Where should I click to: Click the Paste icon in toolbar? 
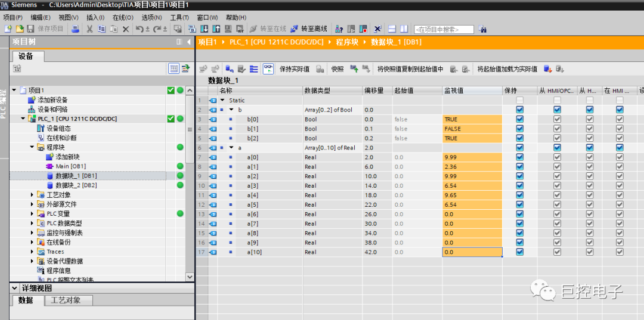point(113,29)
